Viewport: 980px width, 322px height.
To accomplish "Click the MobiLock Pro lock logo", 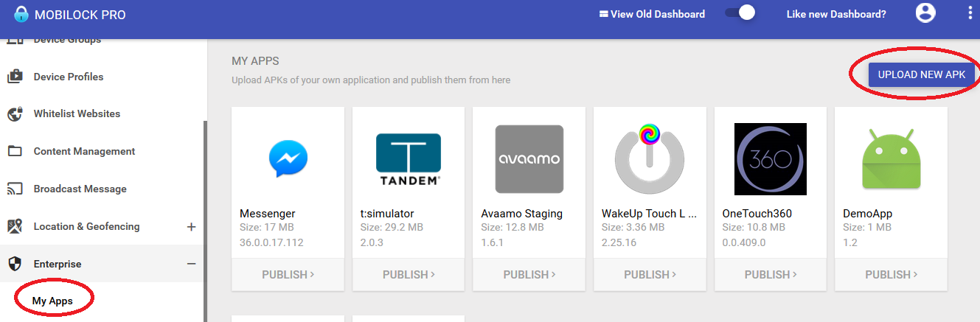I will pyautogui.click(x=21, y=13).
